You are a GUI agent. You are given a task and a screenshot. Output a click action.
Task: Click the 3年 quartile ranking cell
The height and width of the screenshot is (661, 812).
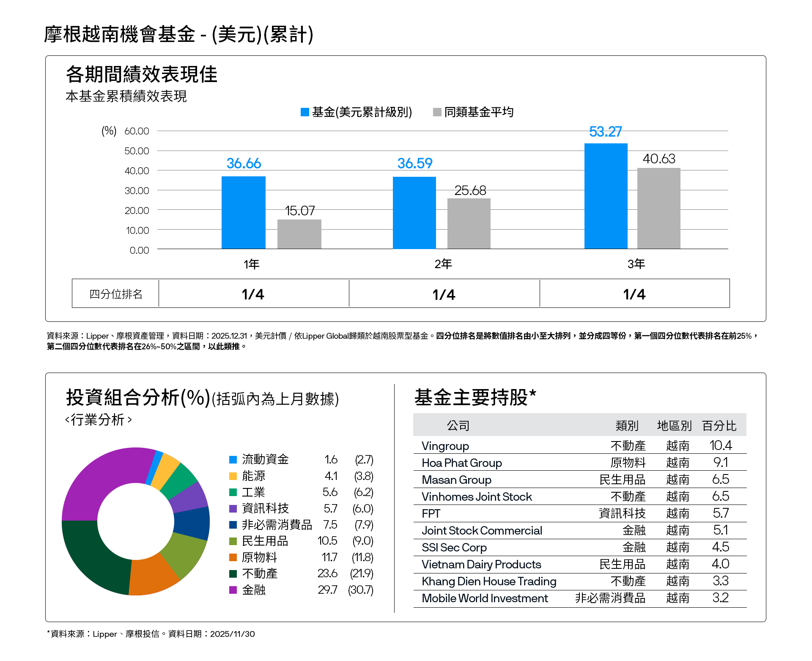pos(634,294)
